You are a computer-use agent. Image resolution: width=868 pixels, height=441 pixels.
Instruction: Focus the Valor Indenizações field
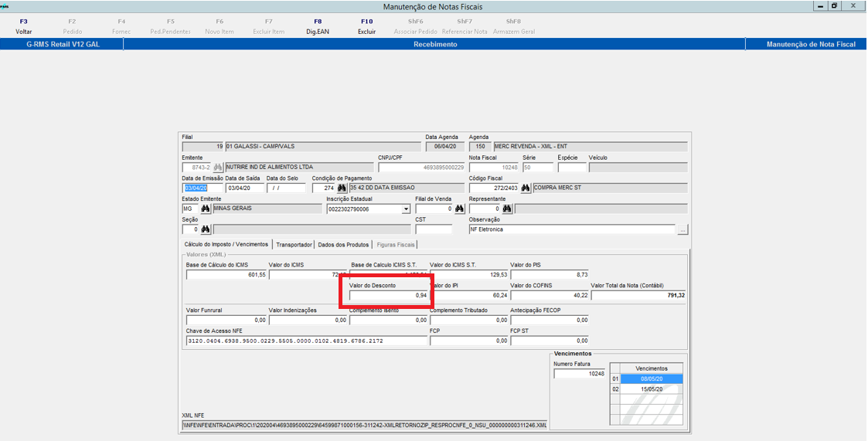click(308, 320)
